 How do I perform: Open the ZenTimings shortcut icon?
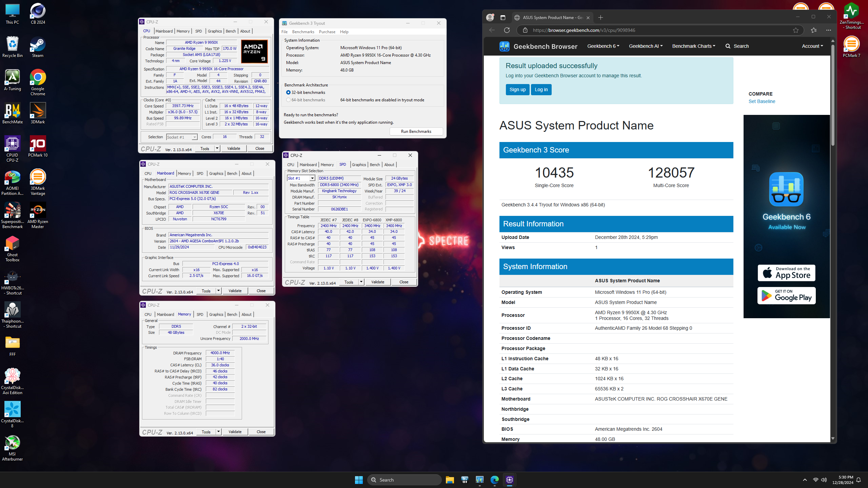851,16
